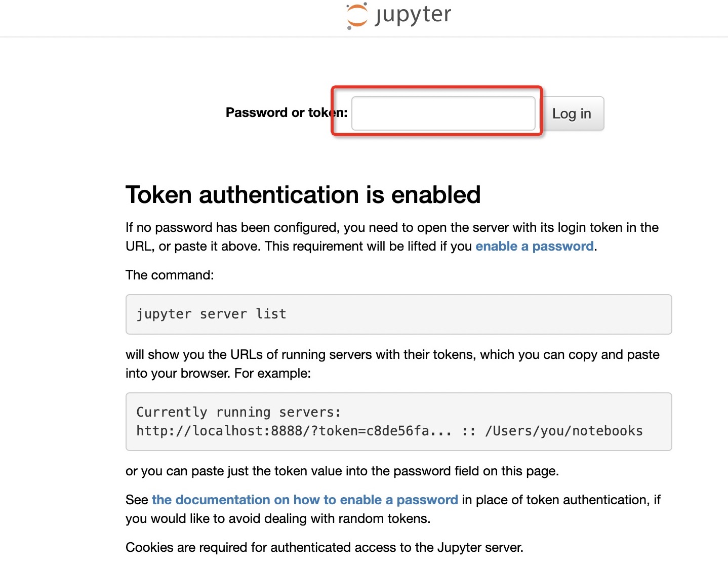This screenshot has width=728, height=567.
Task: Click the orange Jupyter planet logo icon
Action: pyautogui.click(x=357, y=16)
